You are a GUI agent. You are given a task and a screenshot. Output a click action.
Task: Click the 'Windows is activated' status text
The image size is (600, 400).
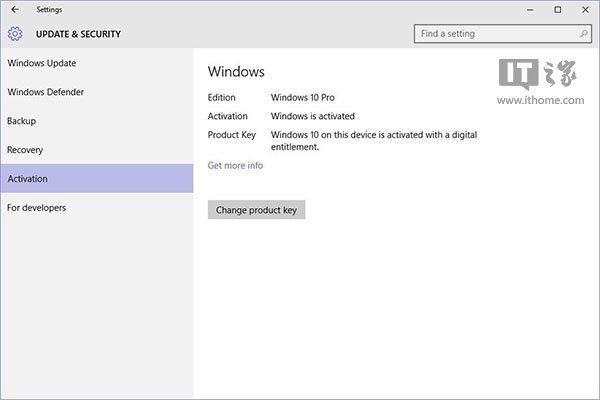pos(312,116)
